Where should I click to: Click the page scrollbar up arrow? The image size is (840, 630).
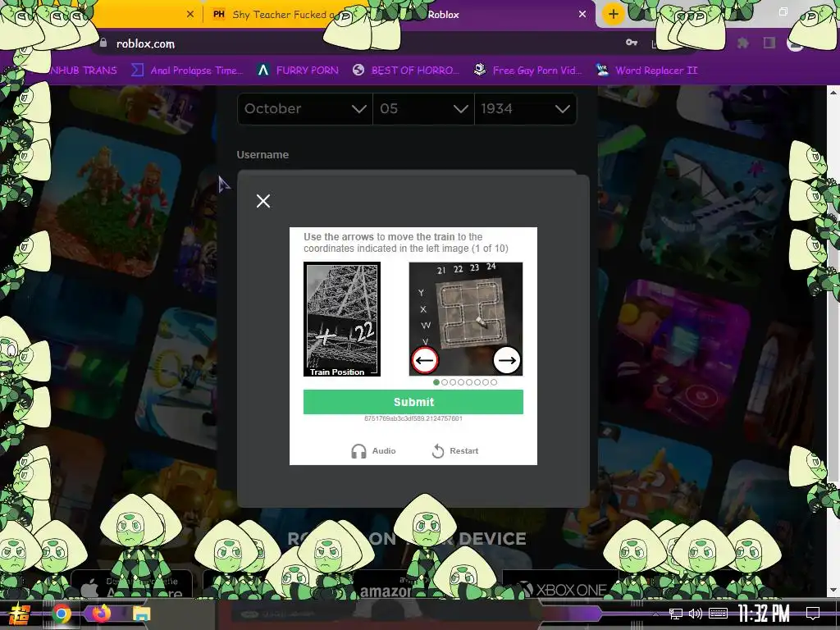(833, 93)
